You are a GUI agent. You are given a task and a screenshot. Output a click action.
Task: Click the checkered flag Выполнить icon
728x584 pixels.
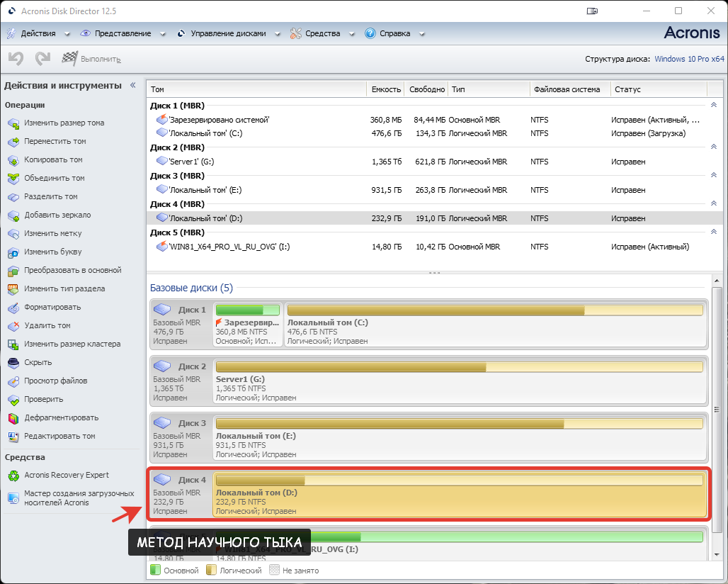(69, 59)
